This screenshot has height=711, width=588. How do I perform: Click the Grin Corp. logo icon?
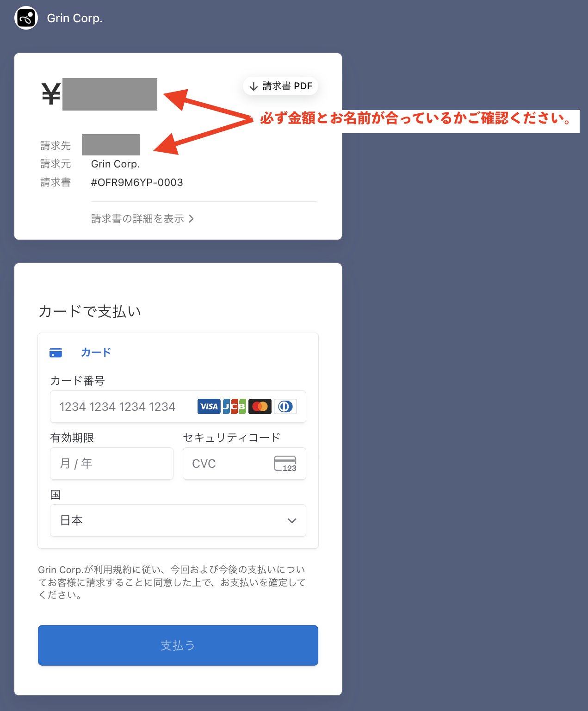coord(26,18)
